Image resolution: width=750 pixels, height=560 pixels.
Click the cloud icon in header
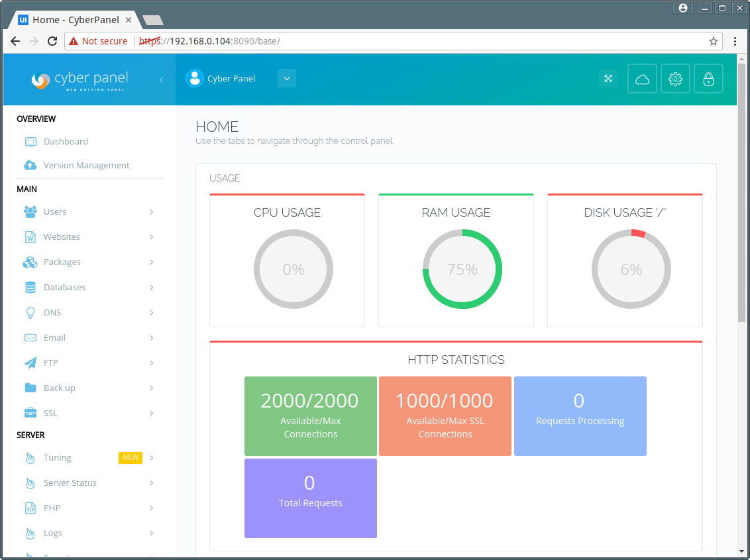click(642, 79)
